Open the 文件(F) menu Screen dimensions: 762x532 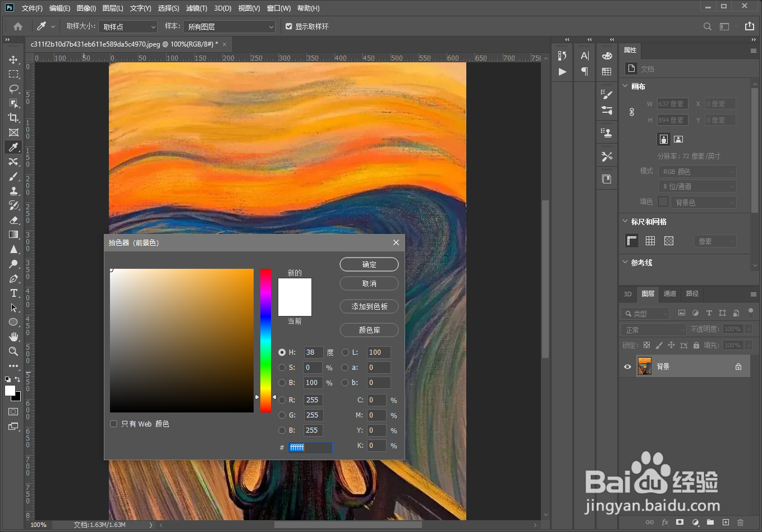(32, 8)
